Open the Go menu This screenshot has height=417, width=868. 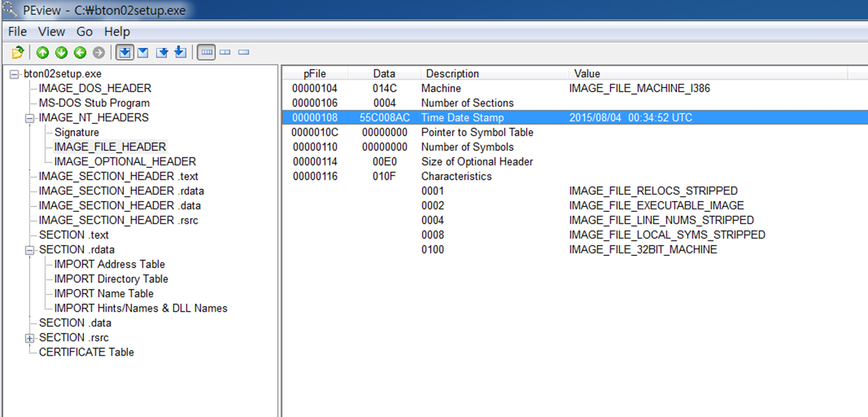click(x=85, y=32)
